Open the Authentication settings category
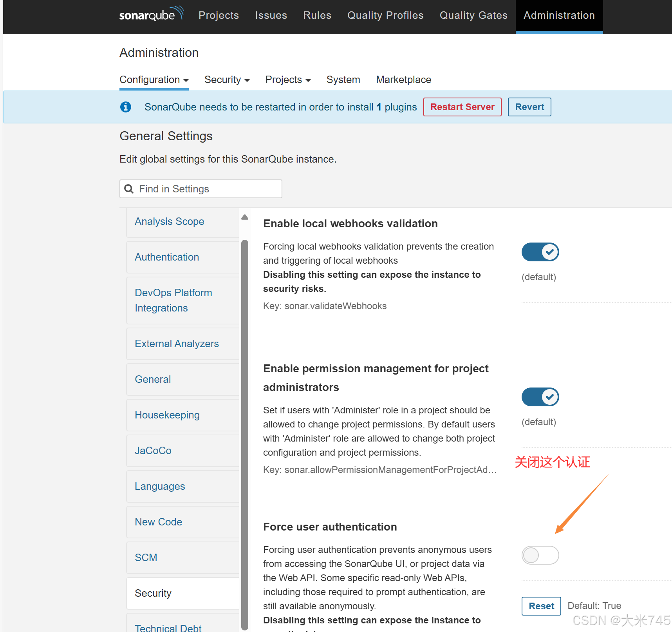Screen dimensions: 672x632 pyautogui.click(x=182, y=257)
